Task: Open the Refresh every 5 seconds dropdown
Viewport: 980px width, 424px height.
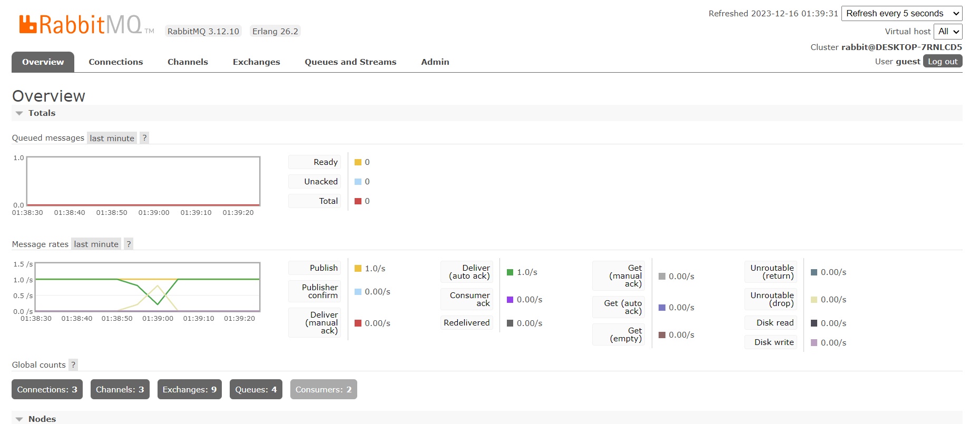Action: [901, 14]
